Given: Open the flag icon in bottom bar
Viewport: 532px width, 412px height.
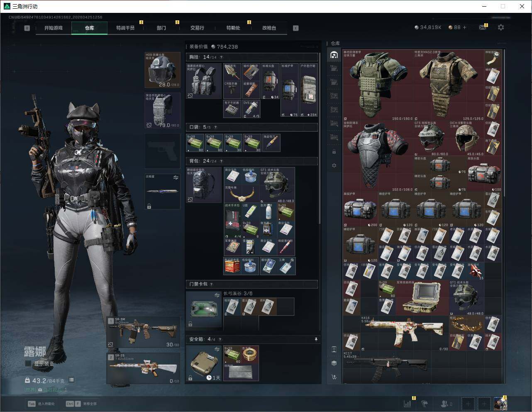Looking at the screenshot, I should click(x=425, y=403).
